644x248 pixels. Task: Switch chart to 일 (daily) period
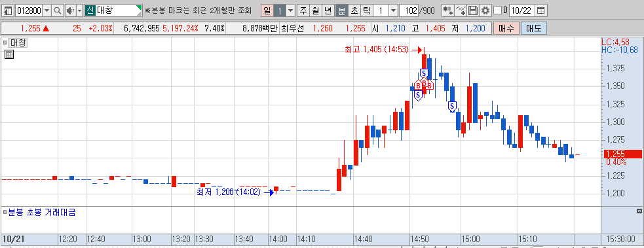(267, 10)
